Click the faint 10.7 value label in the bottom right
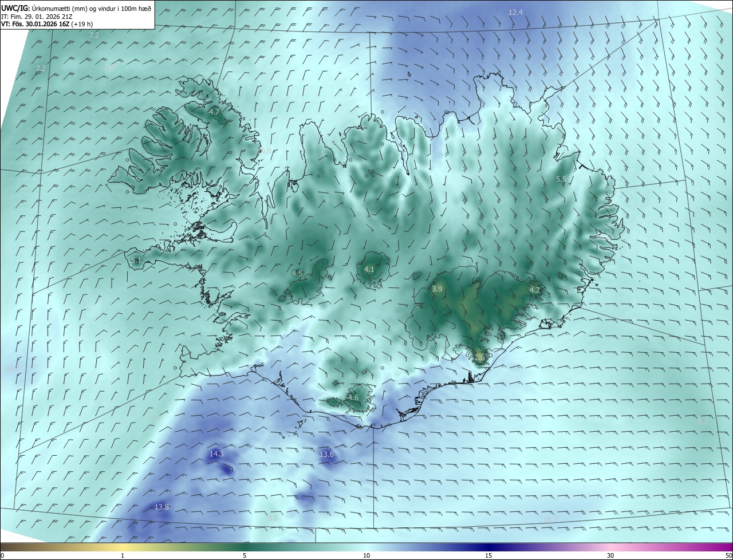The width and height of the screenshot is (733, 560). point(550,519)
